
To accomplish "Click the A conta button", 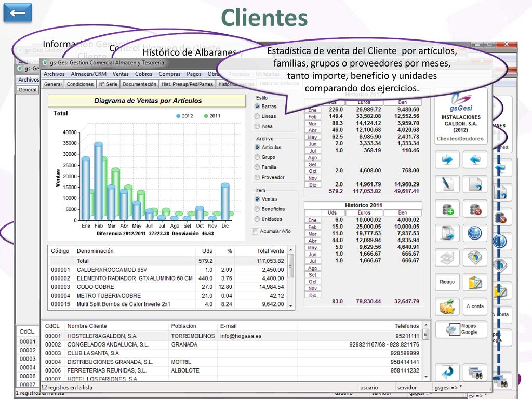I will pyautogui.click(x=475, y=307).
